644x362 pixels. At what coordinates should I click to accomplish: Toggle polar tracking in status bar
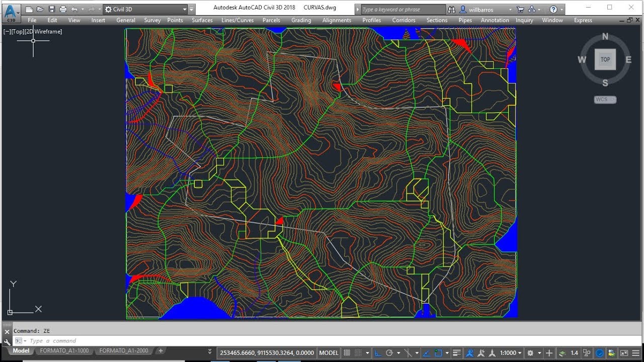[x=389, y=353]
